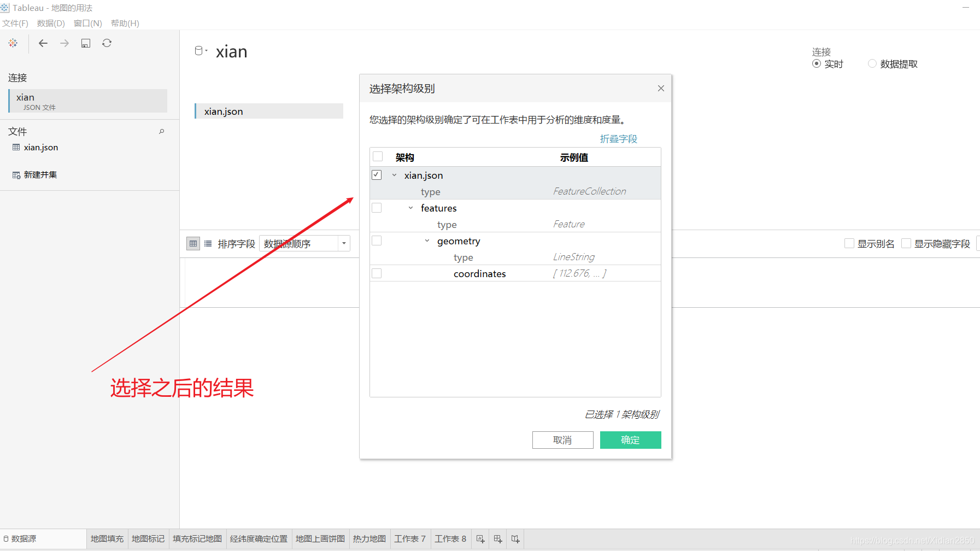Image resolution: width=980 pixels, height=551 pixels.
Task: Switch to the 经纬度确定位置 sheet tab
Action: [259, 539]
